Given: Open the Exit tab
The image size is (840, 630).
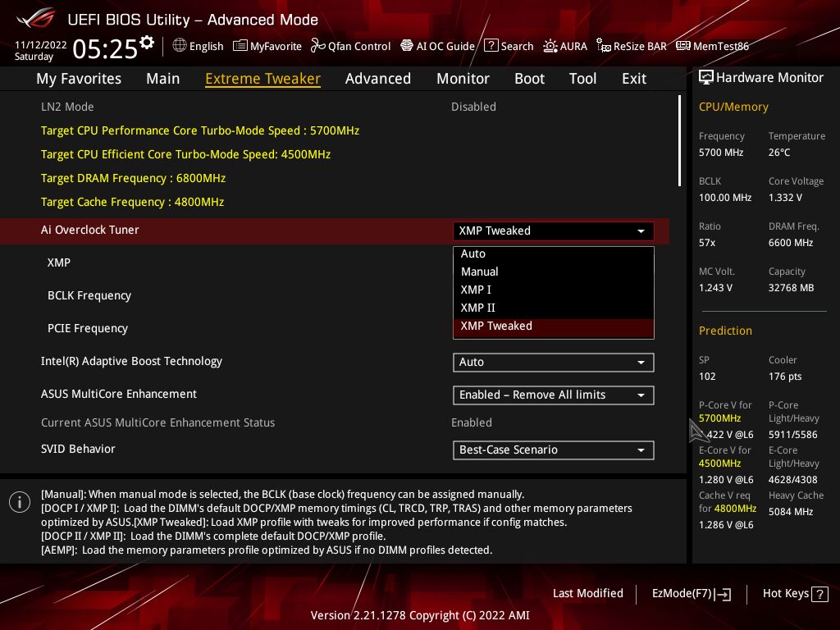Looking at the screenshot, I should 634,79.
